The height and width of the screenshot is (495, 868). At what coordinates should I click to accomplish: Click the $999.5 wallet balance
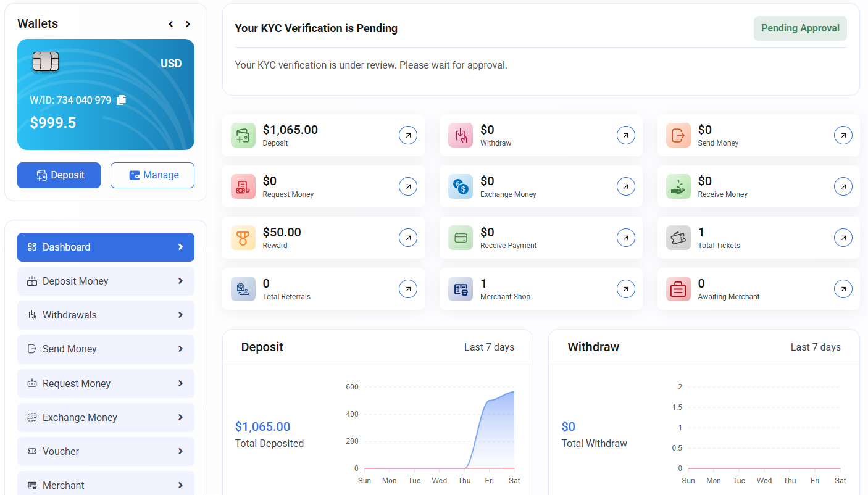point(53,123)
